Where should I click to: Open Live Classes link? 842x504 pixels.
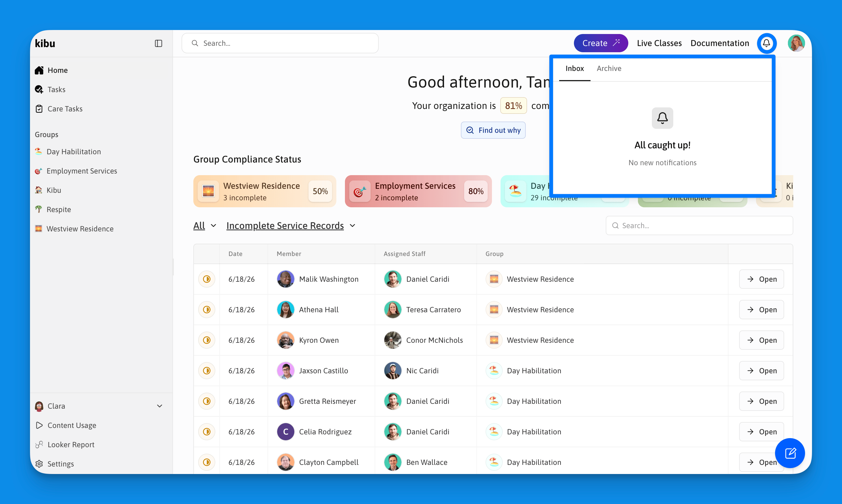click(x=659, y=43)
